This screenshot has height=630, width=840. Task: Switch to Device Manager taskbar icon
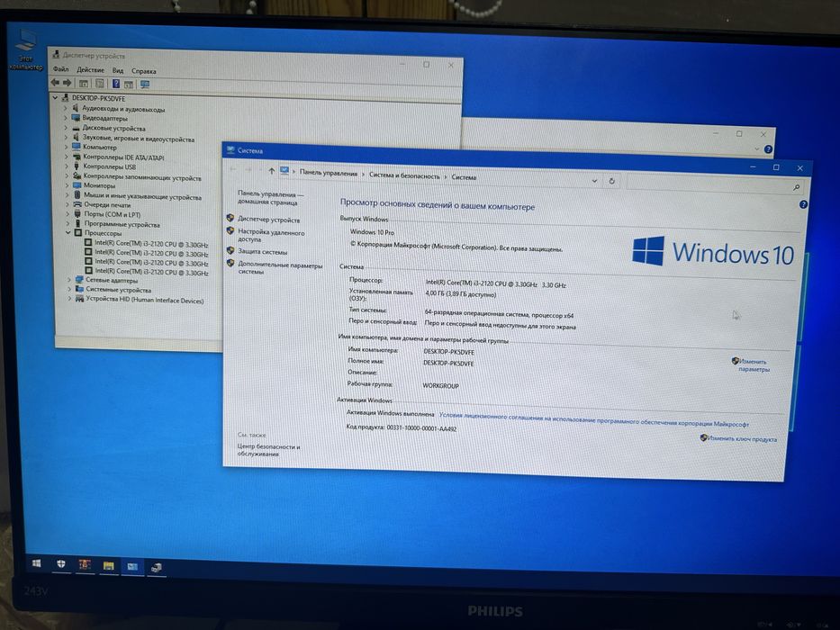(x=156, y=567)
